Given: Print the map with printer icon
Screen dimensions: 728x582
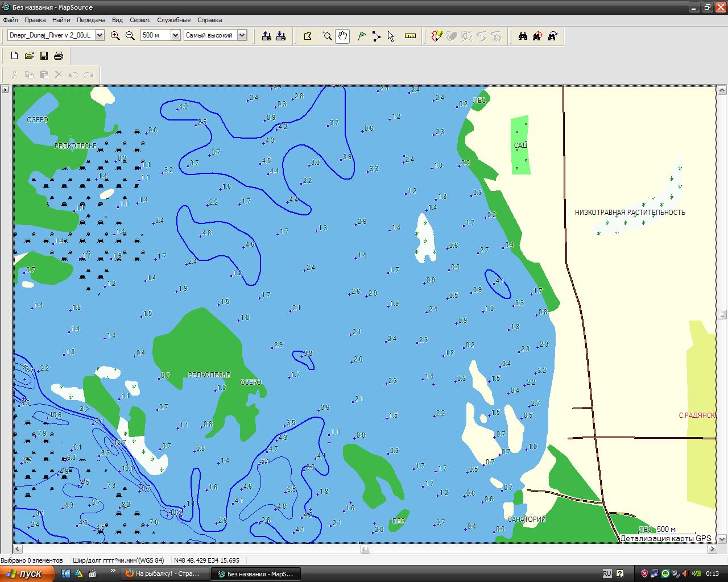Looking at the screenshot, I should (59, 56).
